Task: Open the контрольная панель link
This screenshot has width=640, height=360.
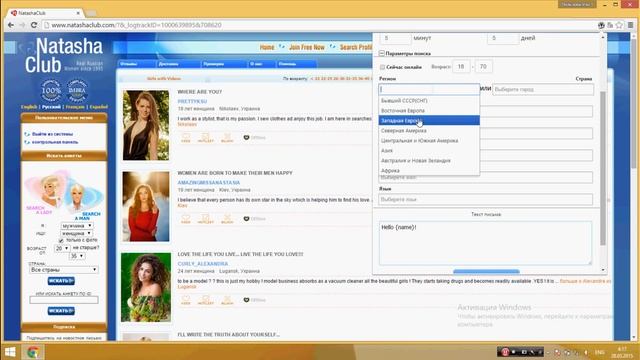Action: tap(55, 142)
